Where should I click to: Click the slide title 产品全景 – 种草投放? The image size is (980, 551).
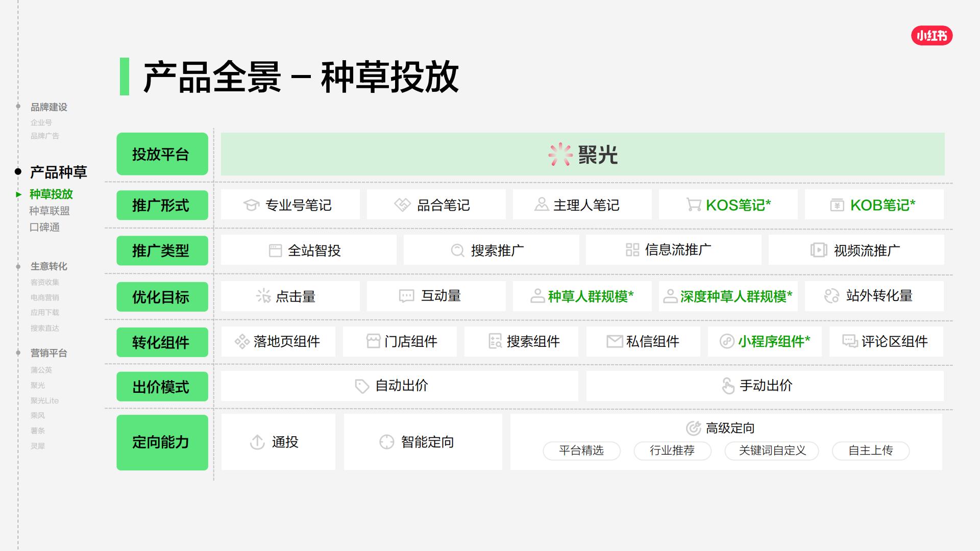[301, 77]
